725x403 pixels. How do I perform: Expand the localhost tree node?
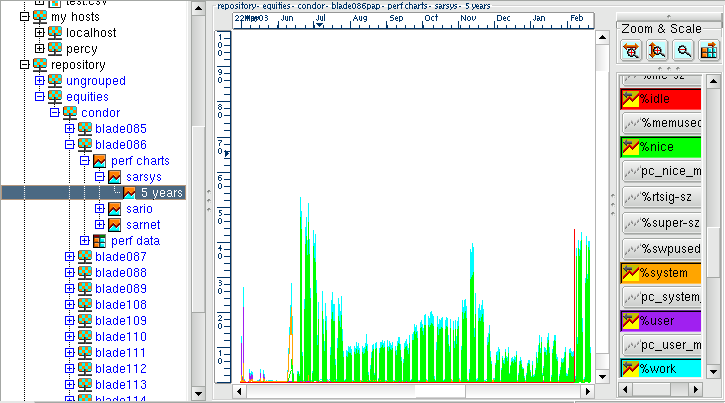(40, 32)
